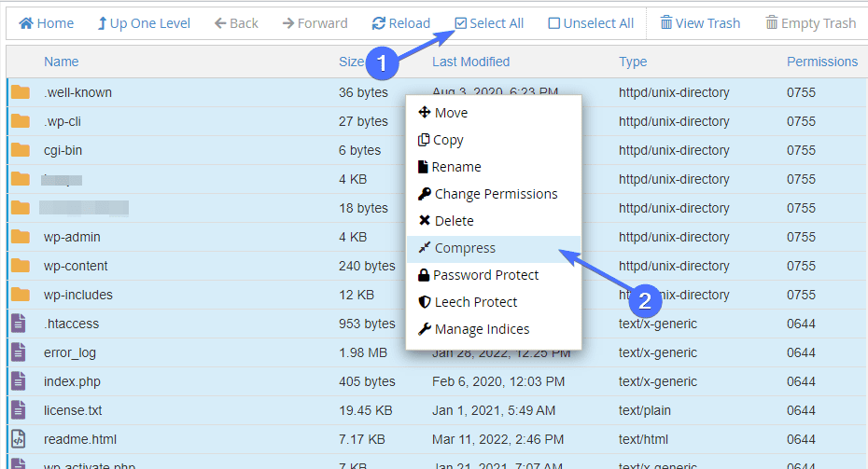The width and height of the screenshot is (868, 469).
Task: Click the folder icon of the blurred 4 KB row
Action: coord(21,179)
